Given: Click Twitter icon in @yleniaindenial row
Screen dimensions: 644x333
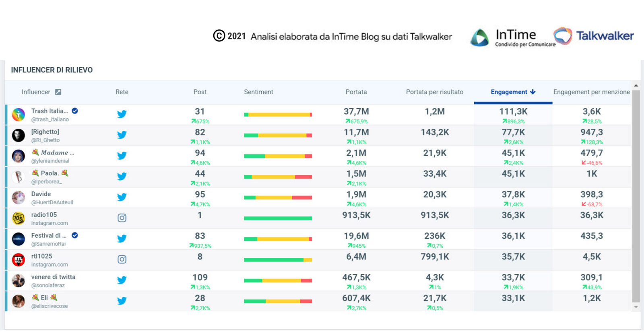Looking at the screenshot, I should [x=122, y=156].
